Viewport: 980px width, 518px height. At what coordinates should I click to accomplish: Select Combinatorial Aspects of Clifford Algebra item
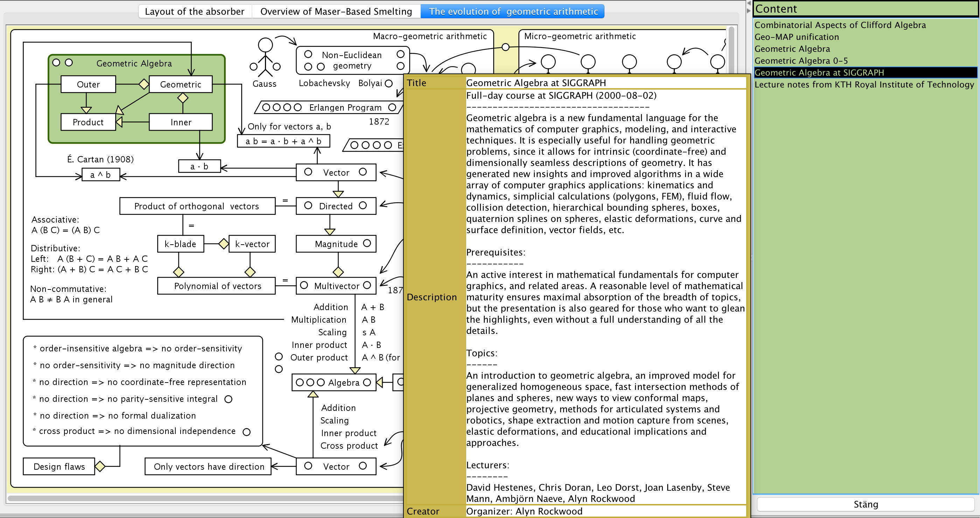coord(840,25)
